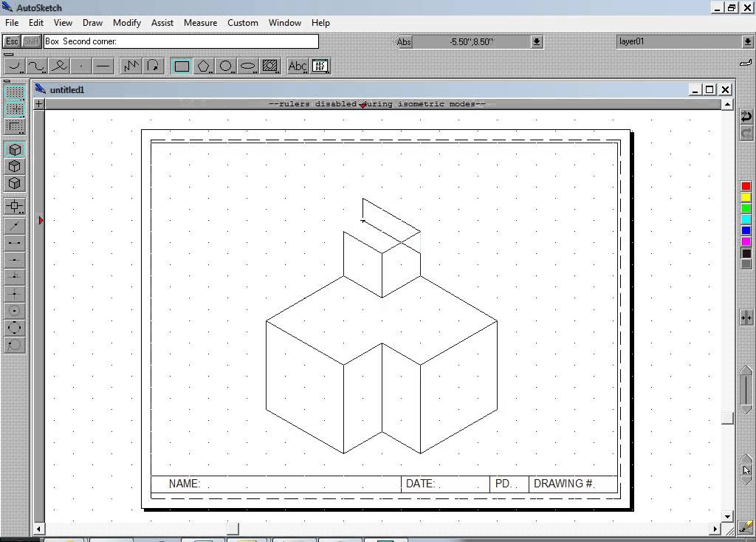Viewport: 756px width, 542px height.
Task: Click the Undo arrow icon
Action: (746, 116)
